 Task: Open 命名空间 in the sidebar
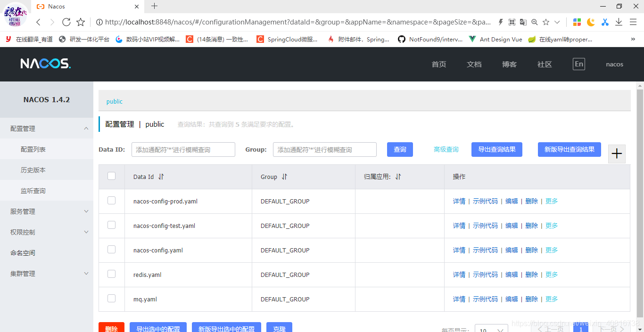pyautogui.click(x=47, y=253)
